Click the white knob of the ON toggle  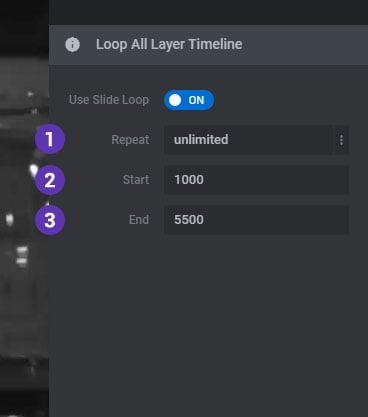(175, 100)
